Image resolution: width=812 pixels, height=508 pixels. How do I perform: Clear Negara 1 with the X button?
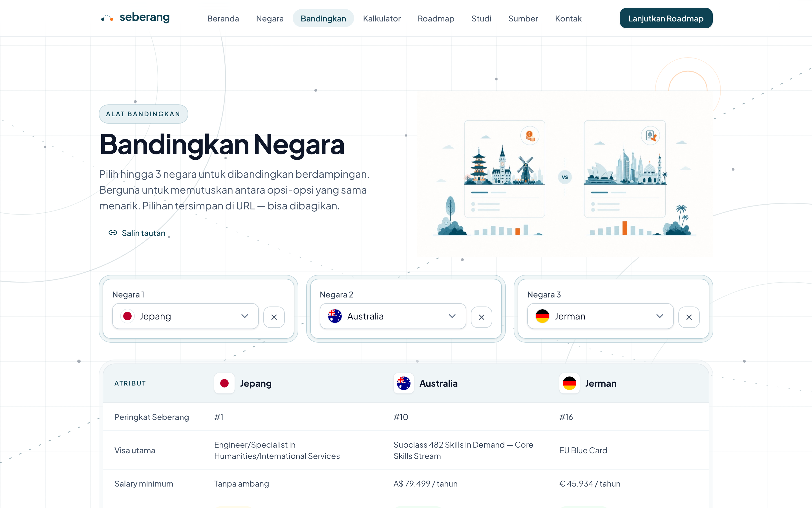click(x=274, y=317)
